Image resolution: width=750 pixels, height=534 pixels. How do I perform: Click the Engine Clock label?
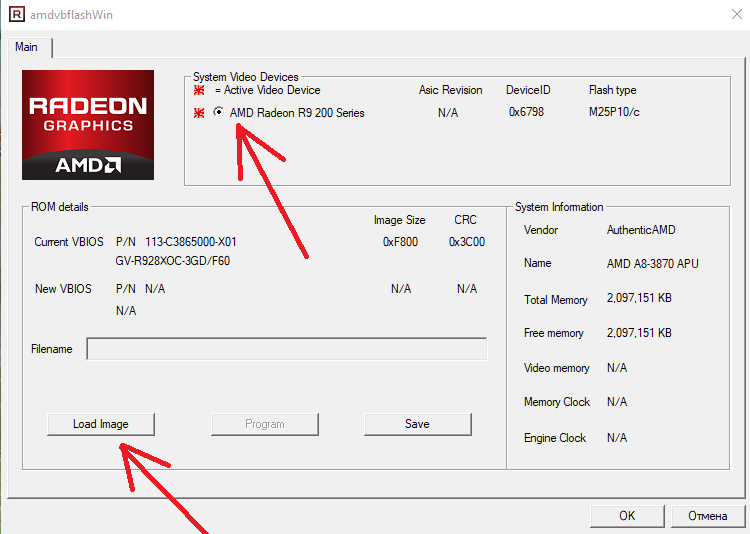555,438
